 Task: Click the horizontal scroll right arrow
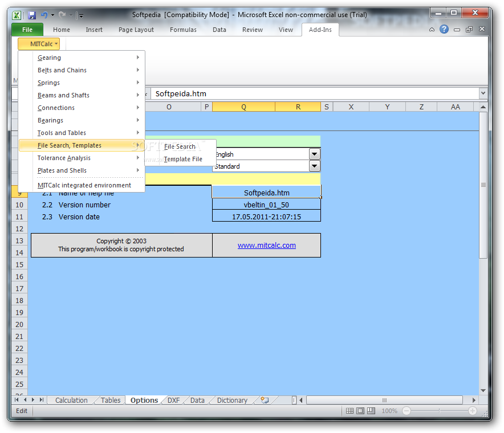tap(474, 400)
